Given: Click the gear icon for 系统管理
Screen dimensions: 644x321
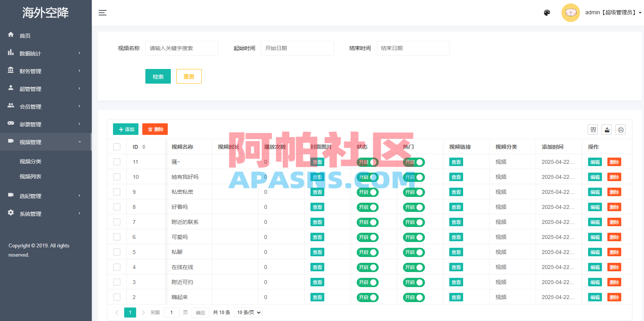Looking at the screenshot, I should [11, 212].
